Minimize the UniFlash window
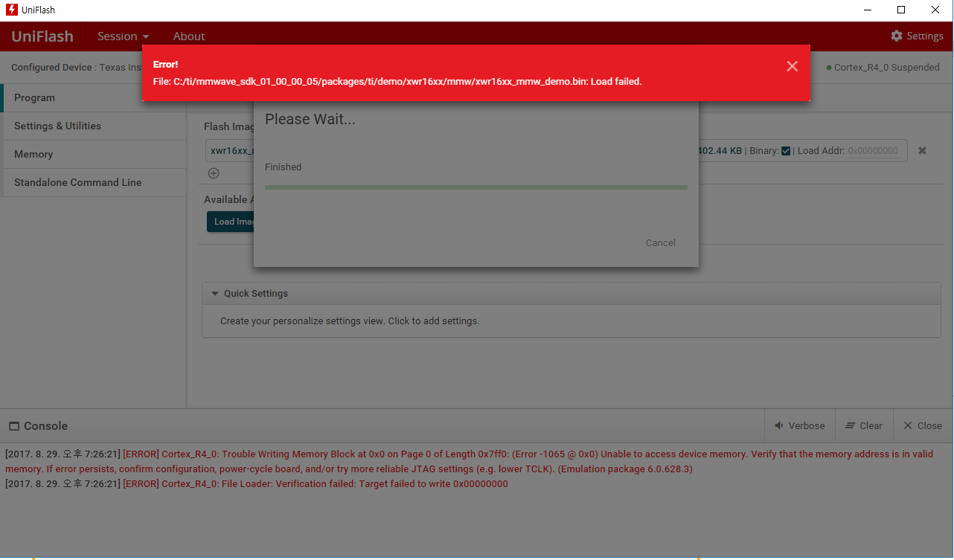The image size is (954, 560). coord(867,10)
